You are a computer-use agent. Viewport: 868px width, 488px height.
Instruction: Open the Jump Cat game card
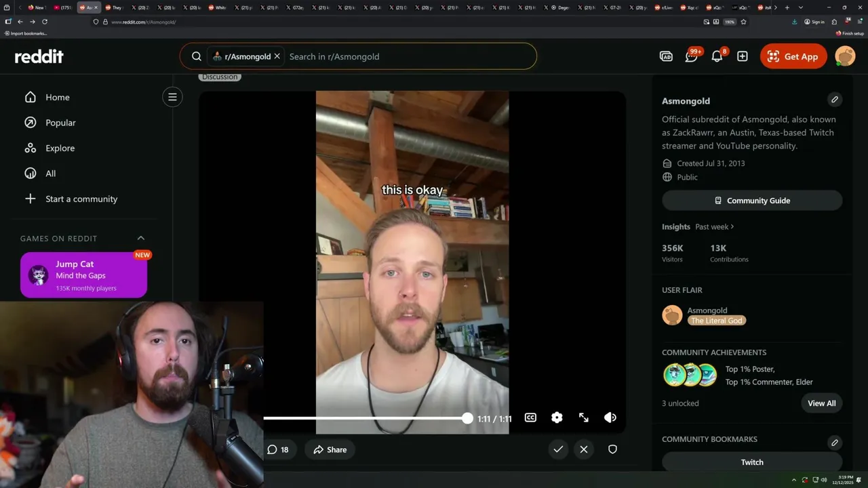pyautogui.click(x=83, y=275)
